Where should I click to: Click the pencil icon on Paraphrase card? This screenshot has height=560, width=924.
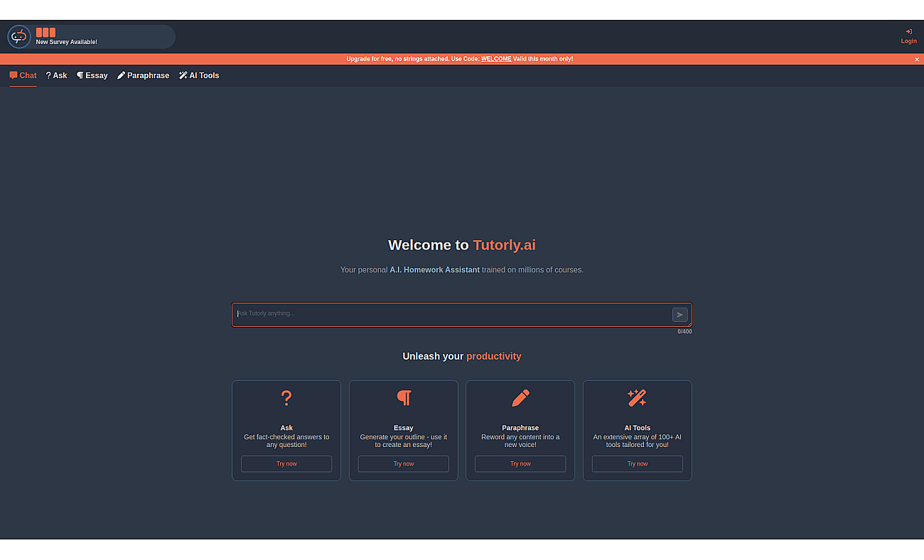520,398
